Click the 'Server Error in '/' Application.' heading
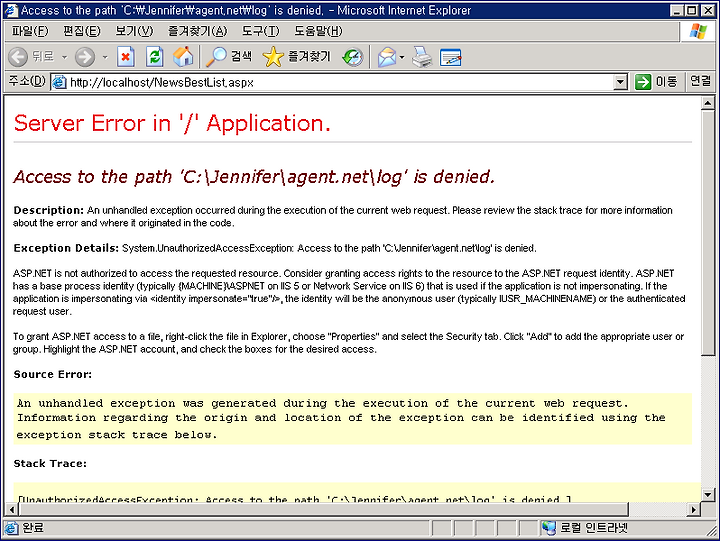This screenshot has height=541, width=720. click(x=172, y=124)
